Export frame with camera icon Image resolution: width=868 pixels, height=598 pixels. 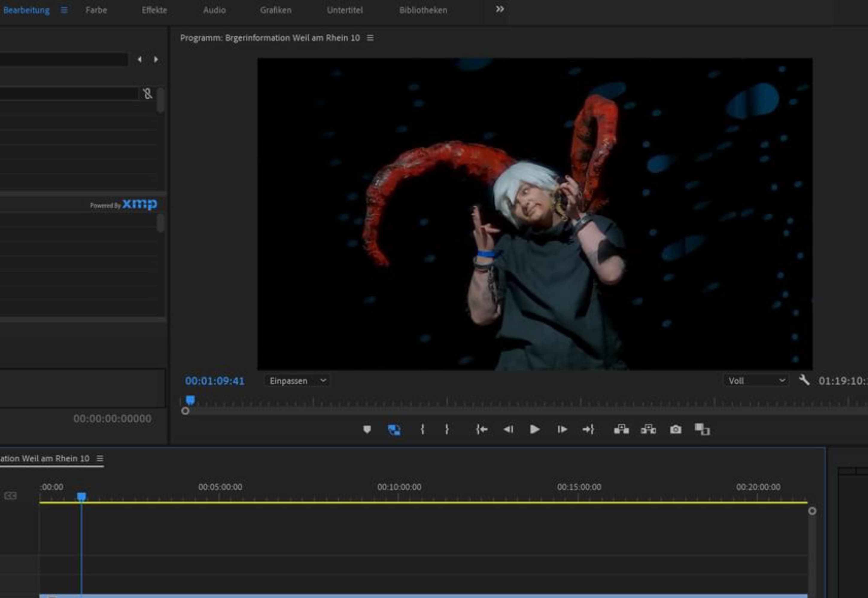[x=675, y=429]
